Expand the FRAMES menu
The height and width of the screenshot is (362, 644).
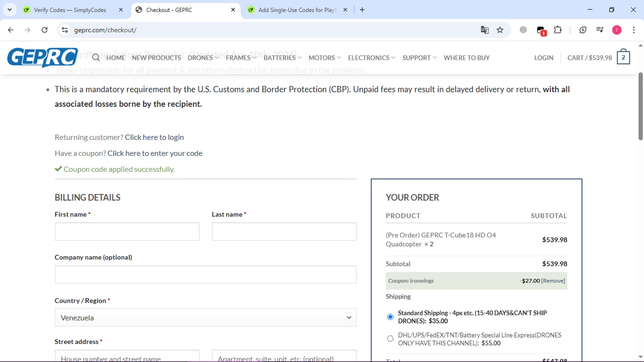[x=241, y=58]
